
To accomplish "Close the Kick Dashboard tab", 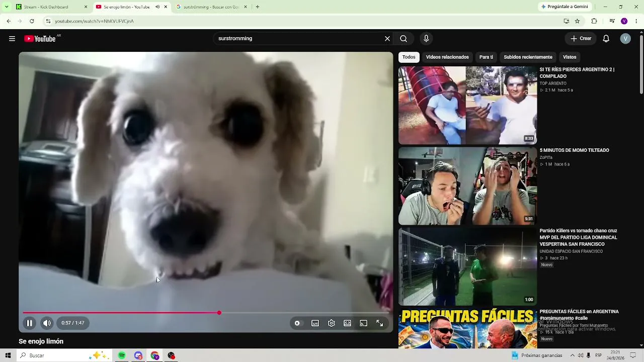I will [86, 7].
